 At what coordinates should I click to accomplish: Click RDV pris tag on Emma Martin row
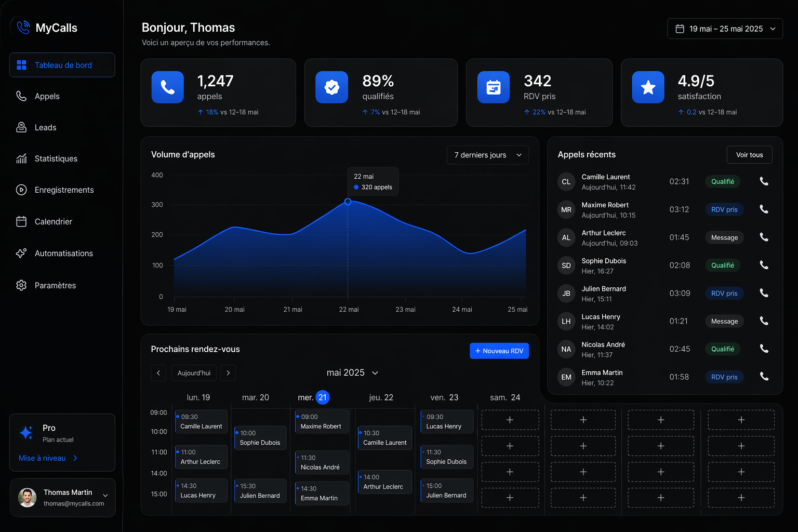point(724,377)
